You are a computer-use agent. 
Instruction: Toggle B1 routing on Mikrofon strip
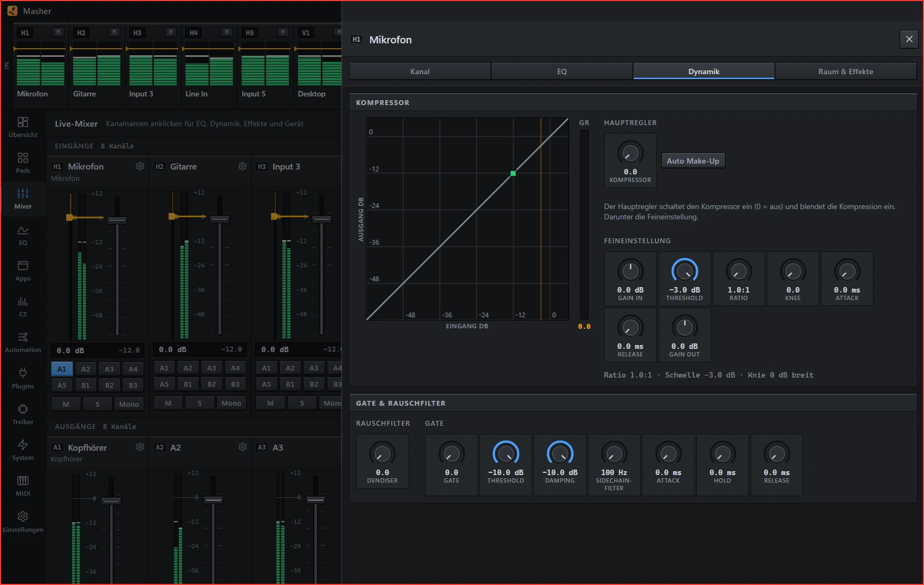(86, 385)
